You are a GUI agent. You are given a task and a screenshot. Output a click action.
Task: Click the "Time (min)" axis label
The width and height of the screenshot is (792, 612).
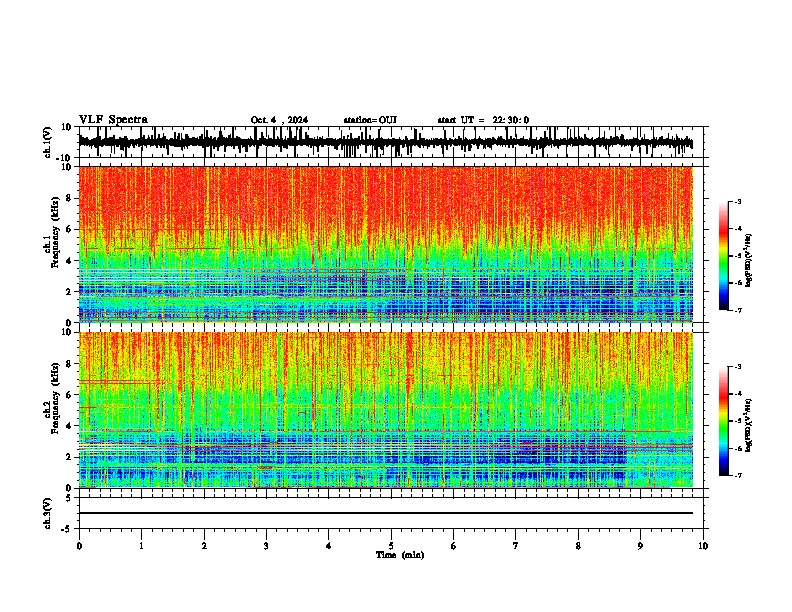[400, 555]
